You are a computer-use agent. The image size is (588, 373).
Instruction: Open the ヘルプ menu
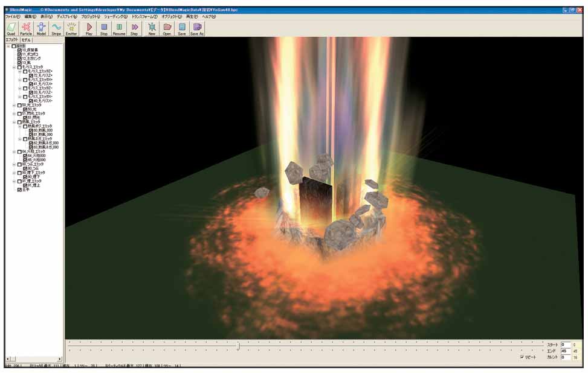click(209, 16)
